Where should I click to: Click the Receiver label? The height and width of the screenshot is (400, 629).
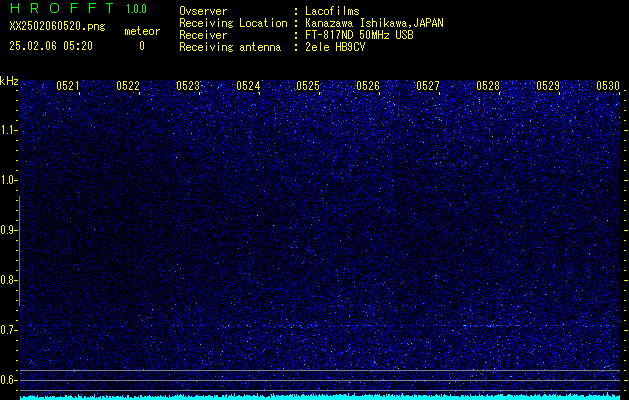pyautogui.click(x=203, y=35)
